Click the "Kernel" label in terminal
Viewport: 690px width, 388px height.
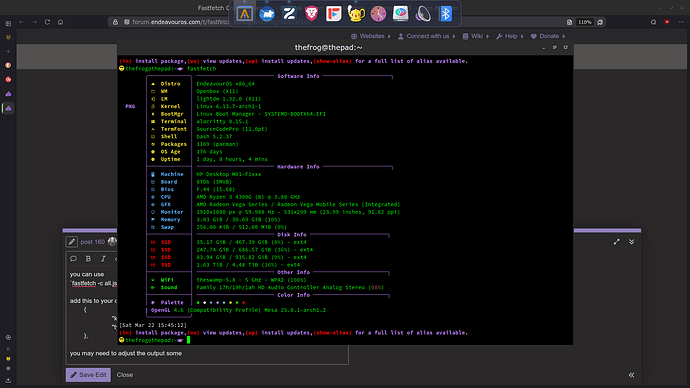pyautogui.click(x=170, y=106)
